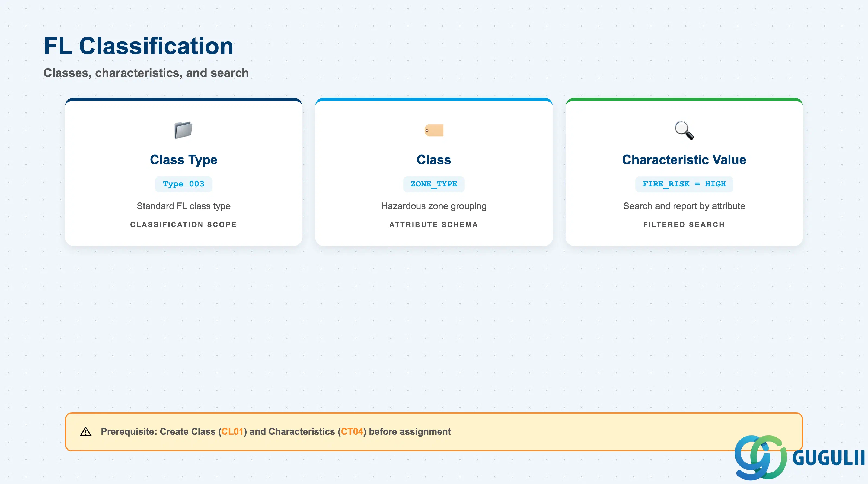Screen dimensions: 868x484
Task: Select the FIRE_RISK = HIGH badge
Action: click(x=684, y=184)
